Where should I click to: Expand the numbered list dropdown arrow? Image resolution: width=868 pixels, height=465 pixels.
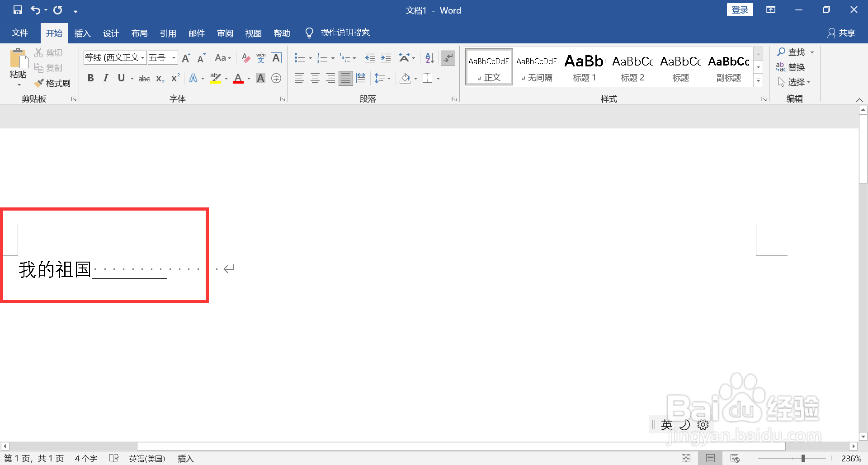point(333,58)
